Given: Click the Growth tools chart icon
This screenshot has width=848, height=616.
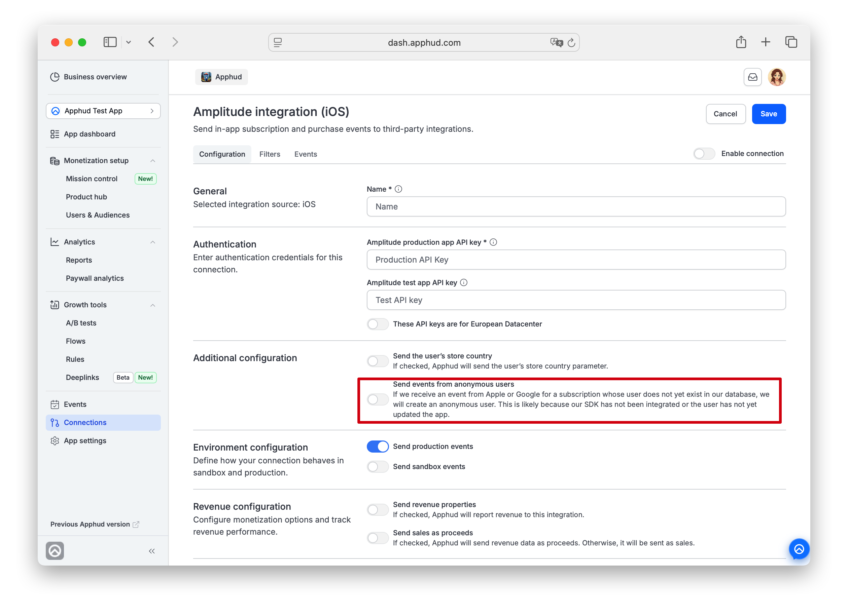Looking at the screenshot, I should [x=55, y=305].
